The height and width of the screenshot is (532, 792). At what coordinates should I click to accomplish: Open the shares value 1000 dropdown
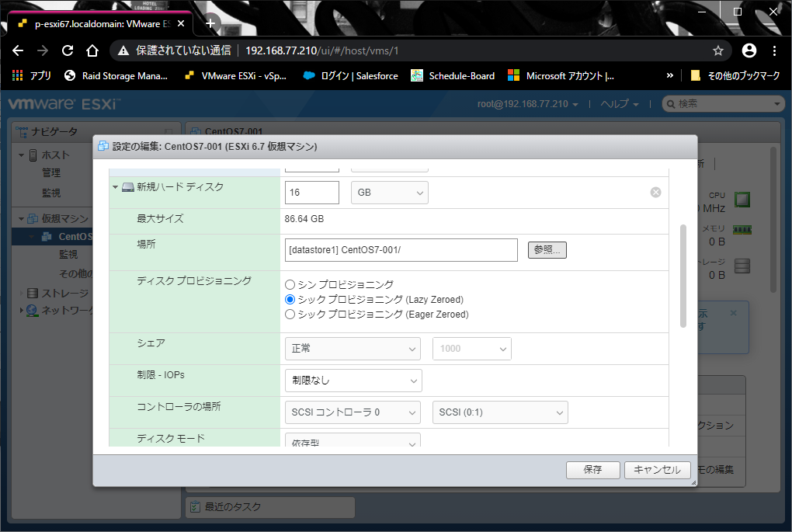(472, 349)
